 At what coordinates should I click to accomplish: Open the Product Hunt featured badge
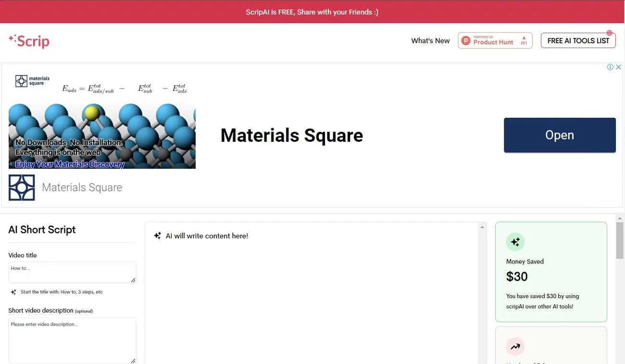click(x=495, y=41)
